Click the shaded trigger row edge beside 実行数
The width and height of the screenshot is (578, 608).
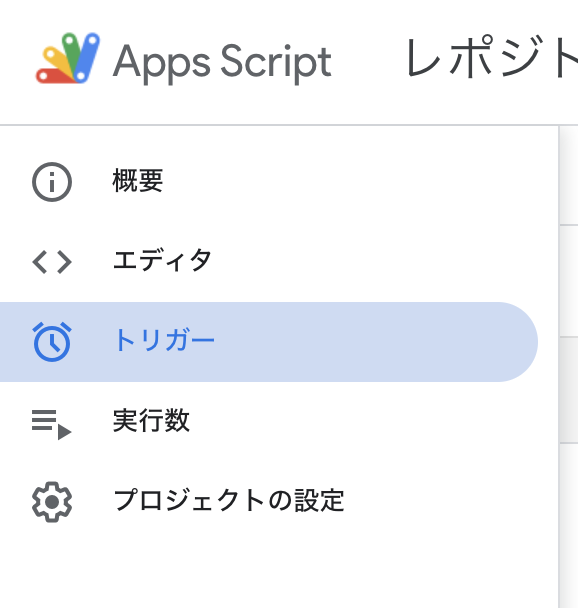(569, 390)
